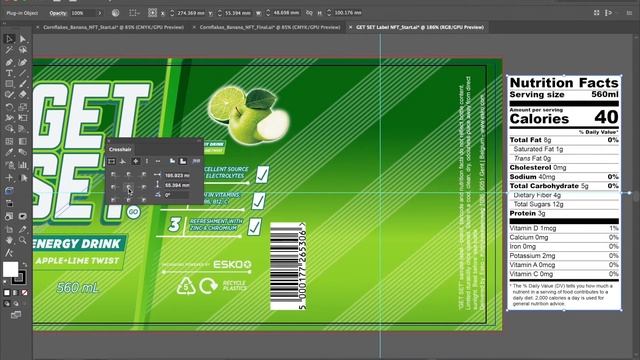Edit crosshair rotation 0° field

[177, 195]
